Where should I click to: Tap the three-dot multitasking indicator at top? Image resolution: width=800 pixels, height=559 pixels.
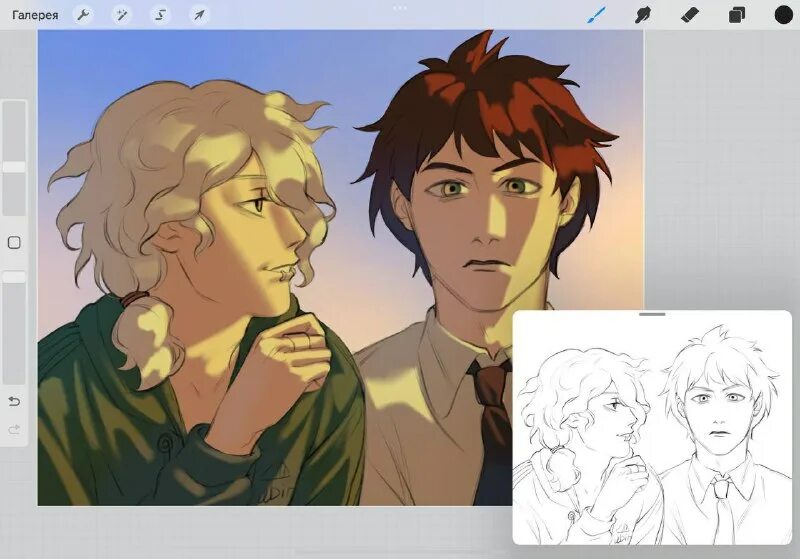(400, 8)
